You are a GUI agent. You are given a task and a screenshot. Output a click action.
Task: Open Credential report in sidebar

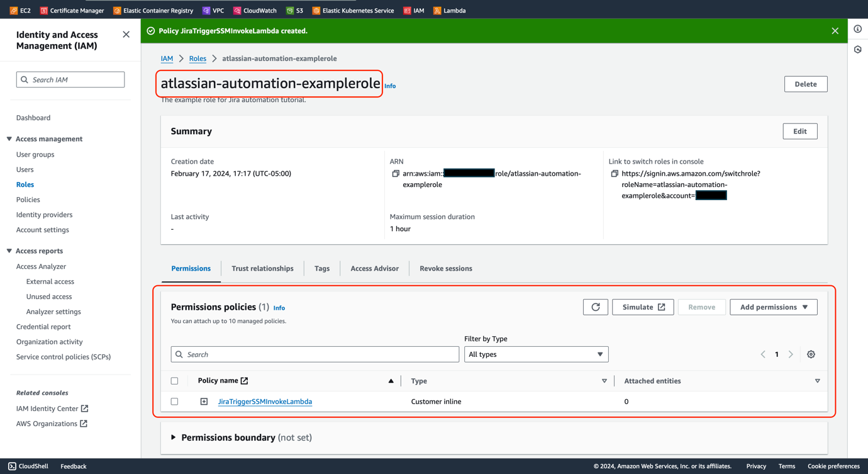click(x=43, y=327)
